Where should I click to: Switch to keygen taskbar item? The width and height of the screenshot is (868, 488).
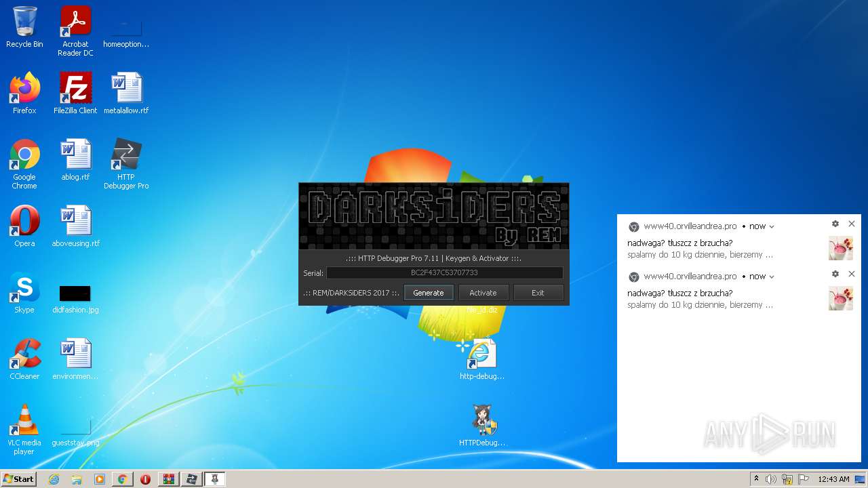click(214, 479)
